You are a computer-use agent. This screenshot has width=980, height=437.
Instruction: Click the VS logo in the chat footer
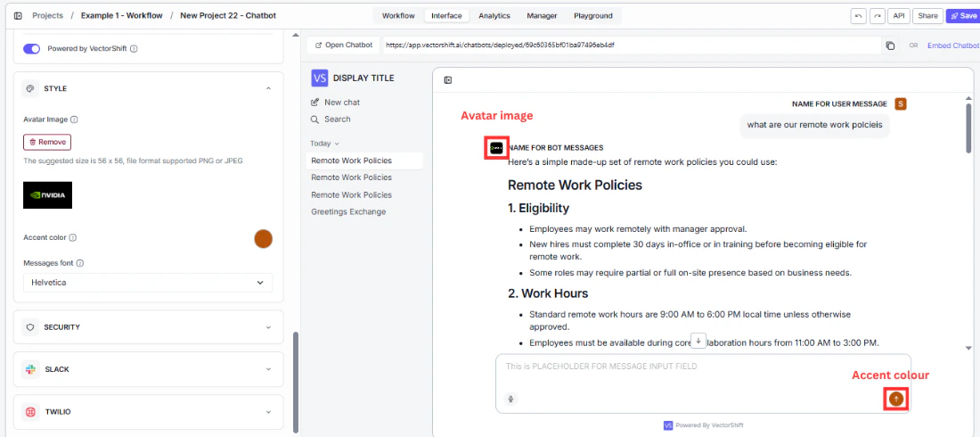pyautogui.click(x=668, y=425)
